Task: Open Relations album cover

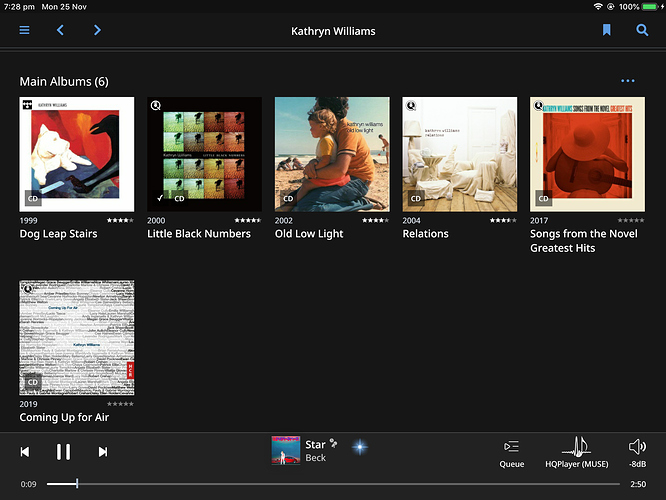Action: click(460, 154)
